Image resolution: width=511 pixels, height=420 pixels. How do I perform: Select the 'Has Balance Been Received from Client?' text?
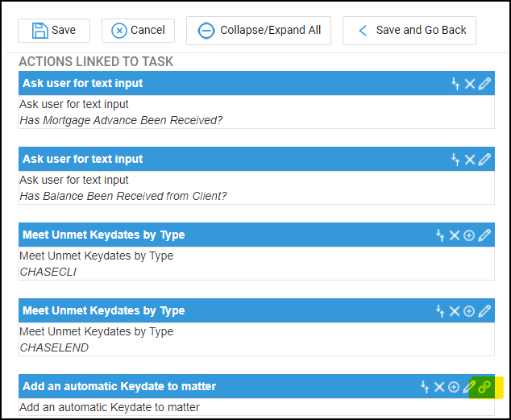123,196
